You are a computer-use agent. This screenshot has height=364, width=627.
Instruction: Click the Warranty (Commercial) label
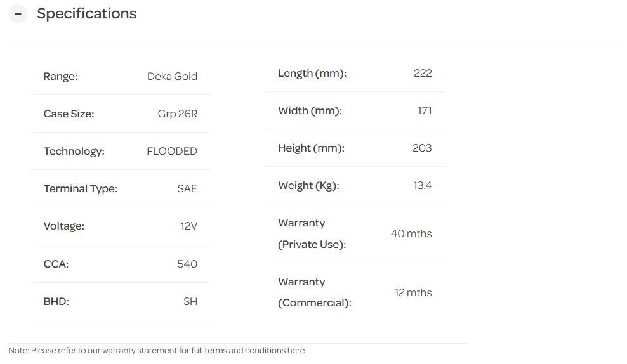pos(314,292)
